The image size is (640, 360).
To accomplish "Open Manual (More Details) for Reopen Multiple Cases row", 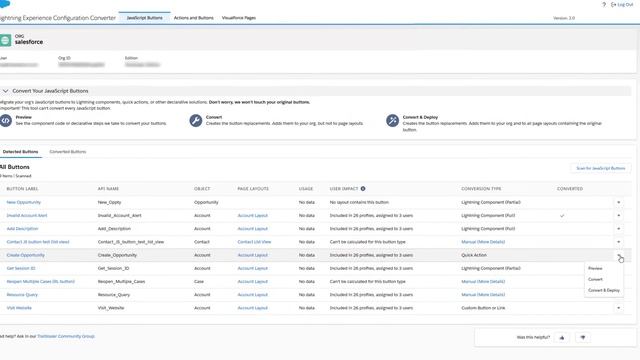I will point(483,282).
